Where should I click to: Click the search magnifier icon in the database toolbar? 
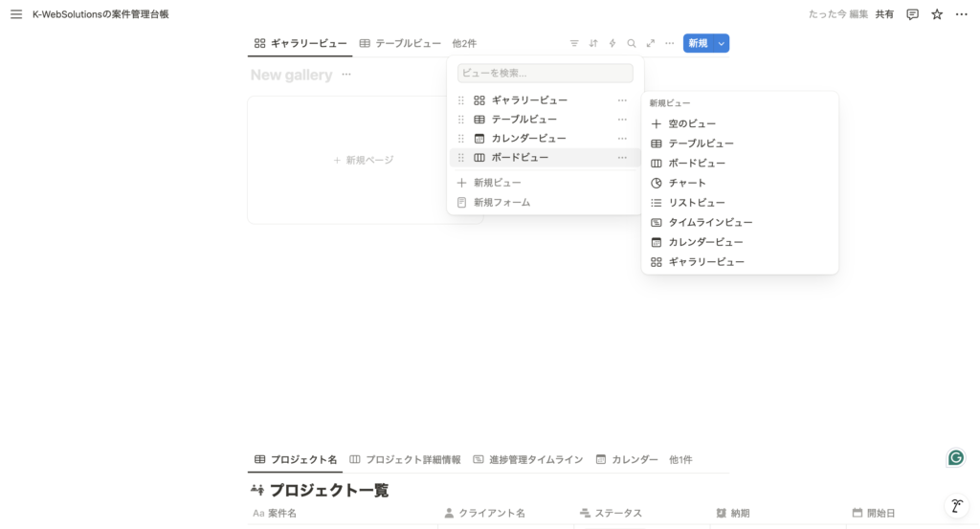point(632,43)
